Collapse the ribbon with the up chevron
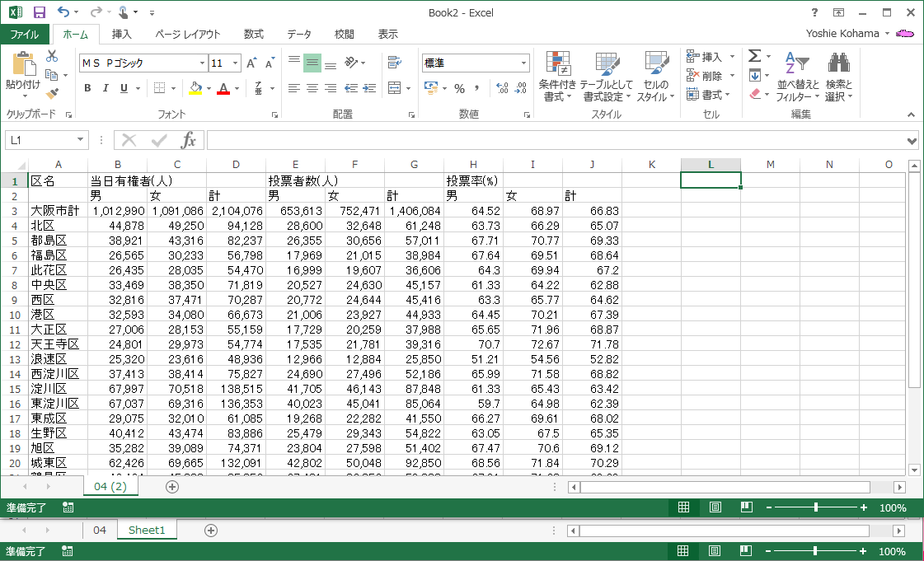Image resolution: width=924 pixels, height=561 pixels. pyautogui.click(x=911, y=115)
